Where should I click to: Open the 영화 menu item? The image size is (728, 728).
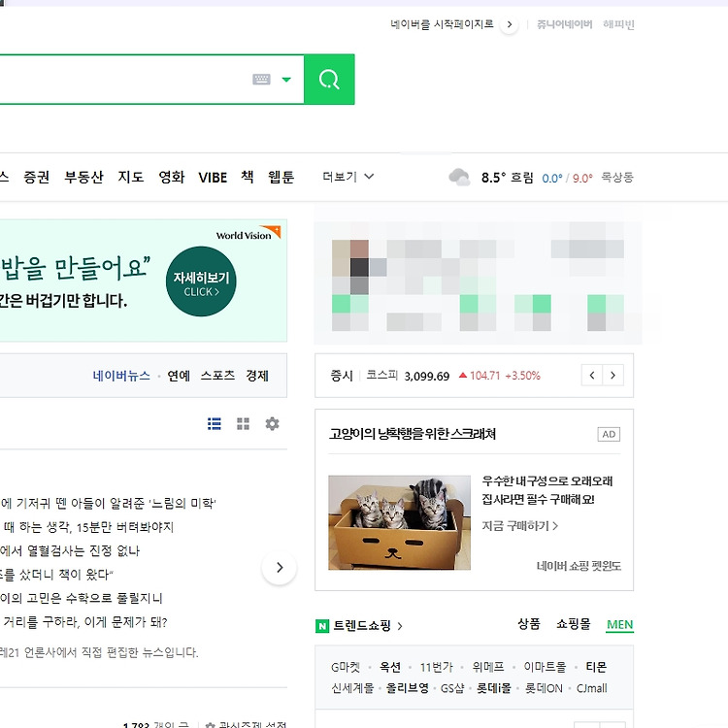(x=171, y=177)
